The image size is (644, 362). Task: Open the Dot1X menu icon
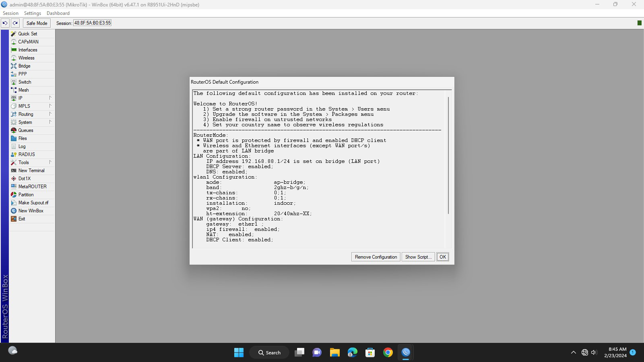14,179
